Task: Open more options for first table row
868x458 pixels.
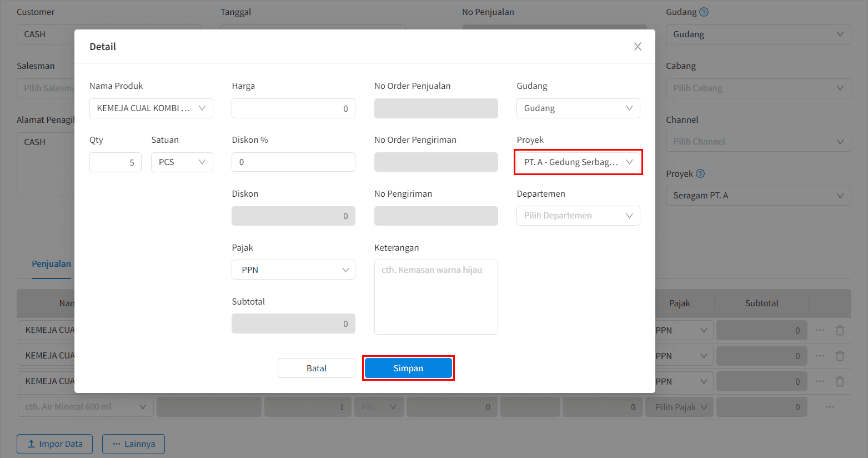Action: tap(820, 330)
